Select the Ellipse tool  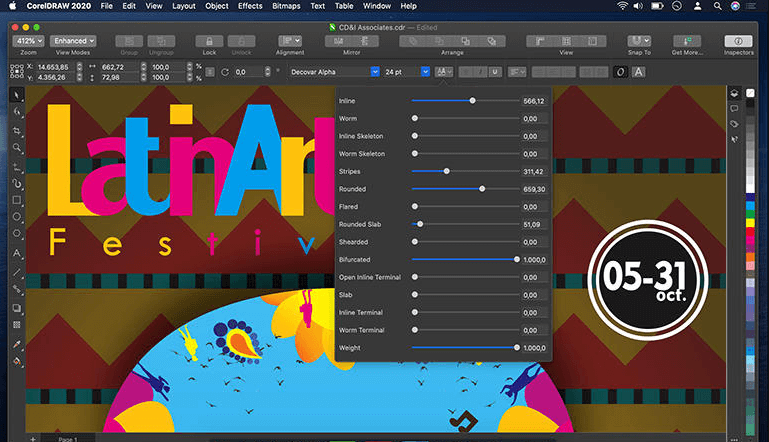(17, 217)
